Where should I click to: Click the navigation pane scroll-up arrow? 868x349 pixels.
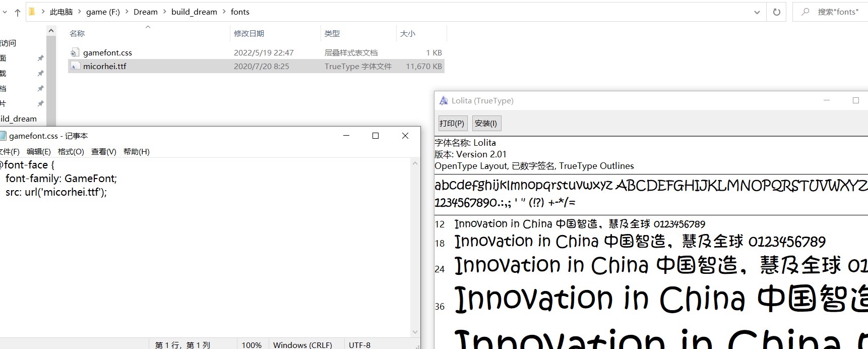(51, 31)
